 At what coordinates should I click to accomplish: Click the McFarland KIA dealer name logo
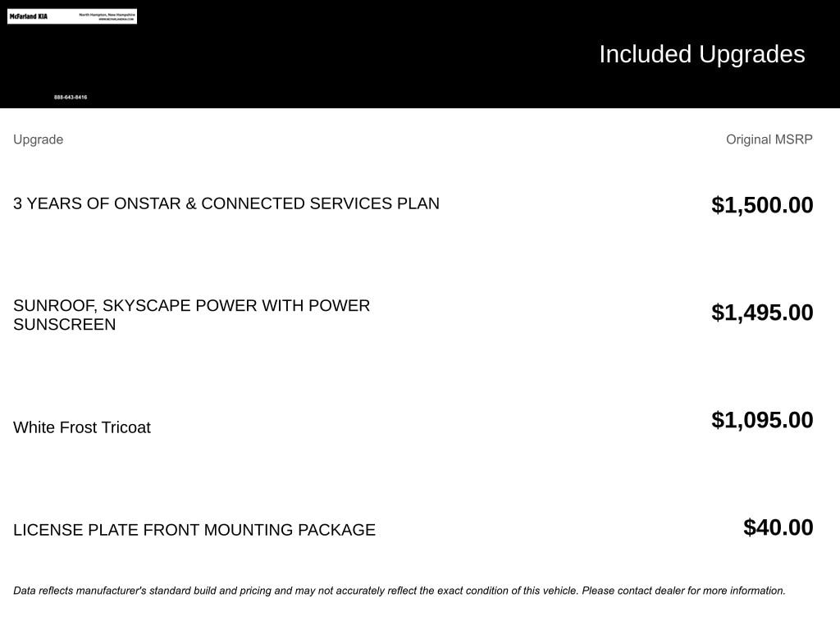[29, 16]
